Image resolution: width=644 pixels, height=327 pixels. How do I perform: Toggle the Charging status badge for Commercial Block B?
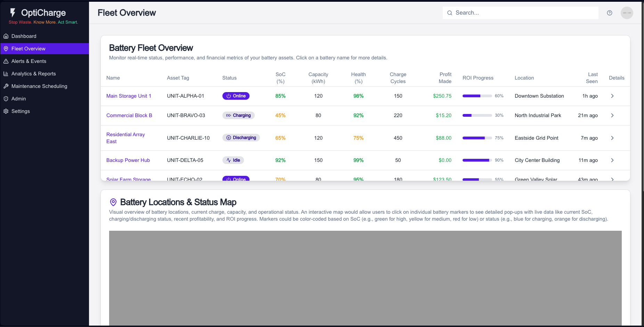238,115
